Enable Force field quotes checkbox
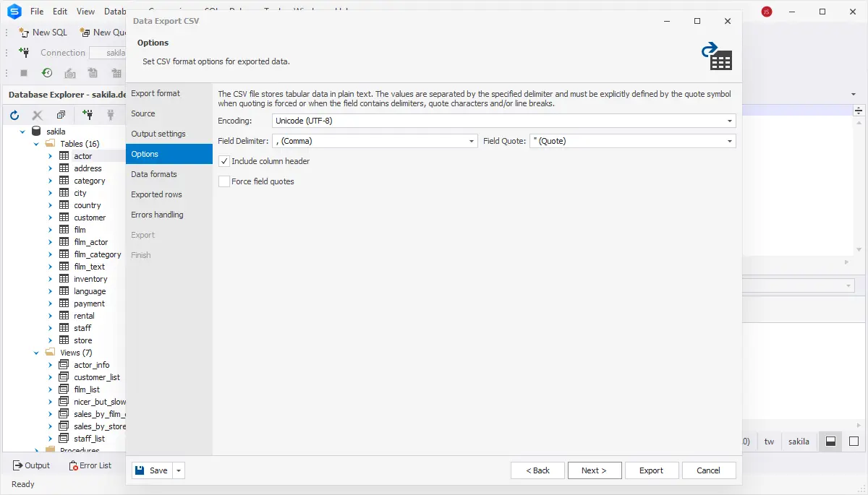Screen dimensions: 868x495 (224, 181)
